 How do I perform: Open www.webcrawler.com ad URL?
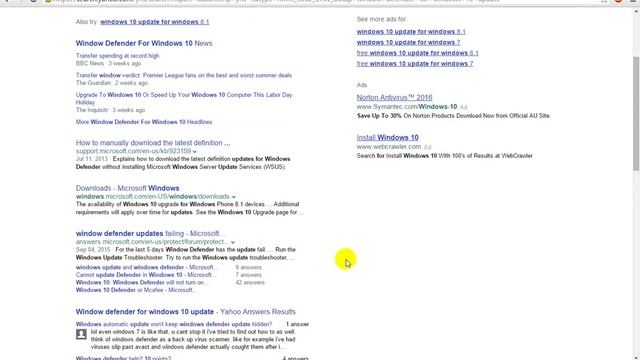click(x=389, y=147)
